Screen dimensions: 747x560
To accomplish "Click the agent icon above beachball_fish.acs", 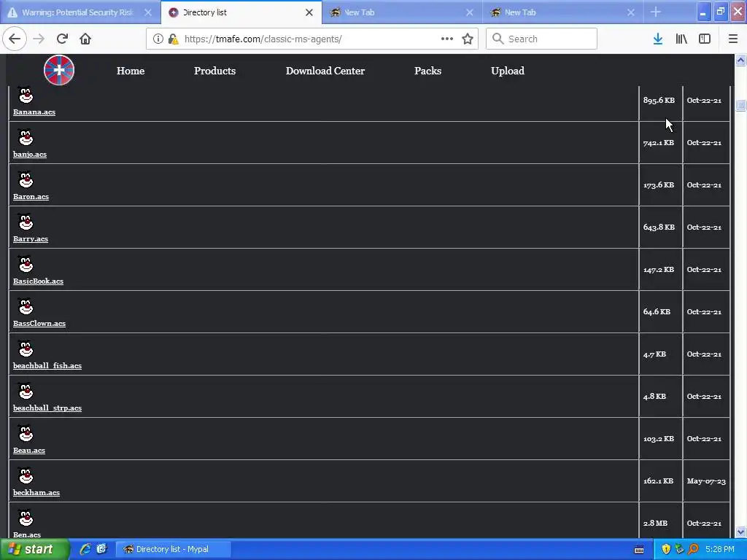I will [26, 349].
